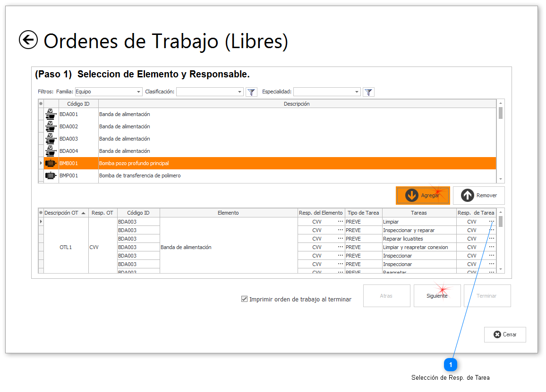Click the conveyor icon for BDA001
546x392 pixels.
[51, 114]
